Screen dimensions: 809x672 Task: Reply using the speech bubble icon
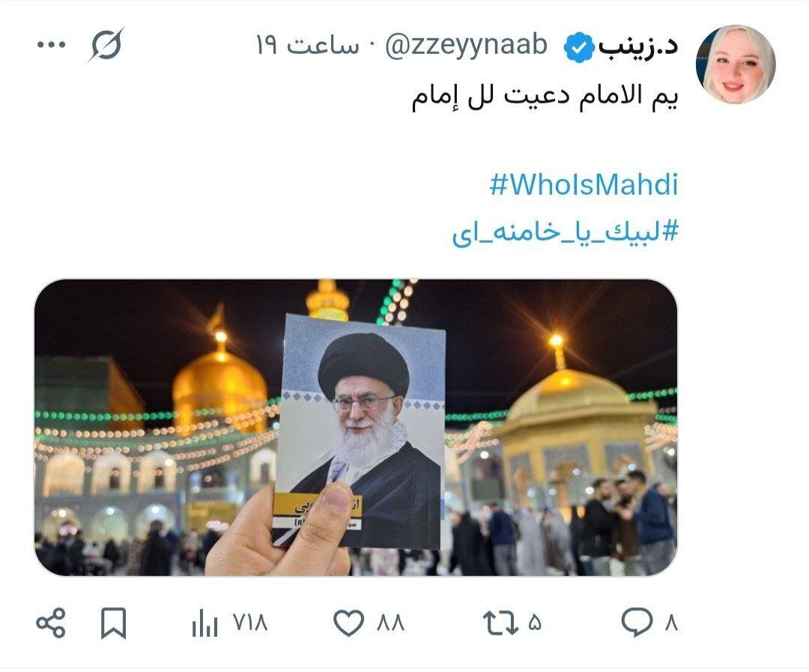point(637,622)
